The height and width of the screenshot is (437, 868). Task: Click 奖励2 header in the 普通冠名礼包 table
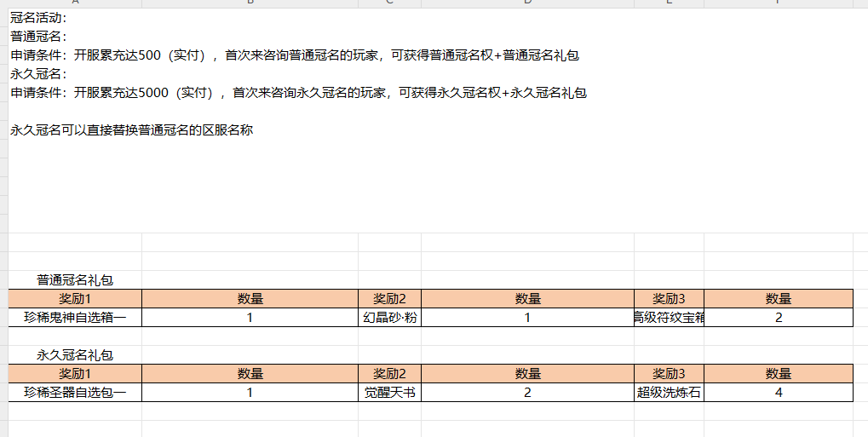pyautogui.click(x=389, y=298)
